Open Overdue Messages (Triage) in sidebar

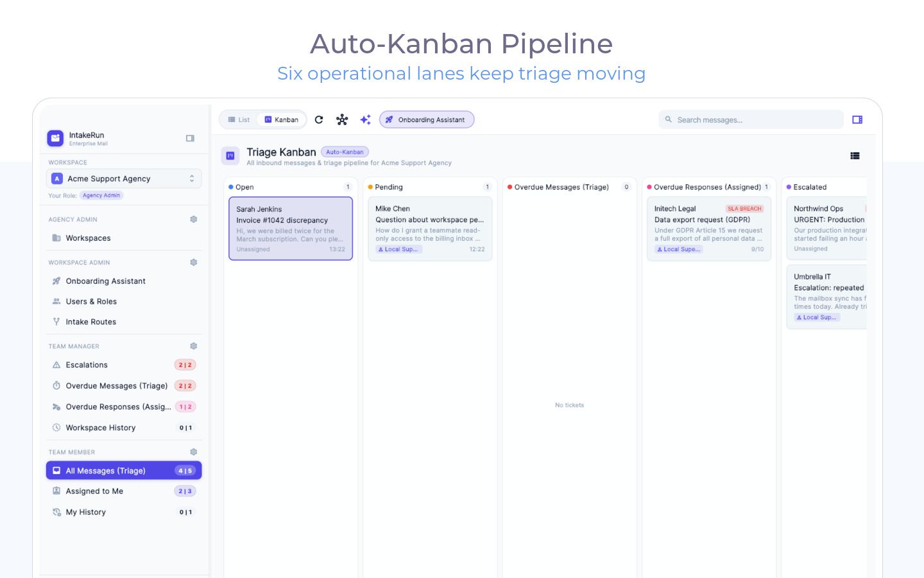(124, 386)
